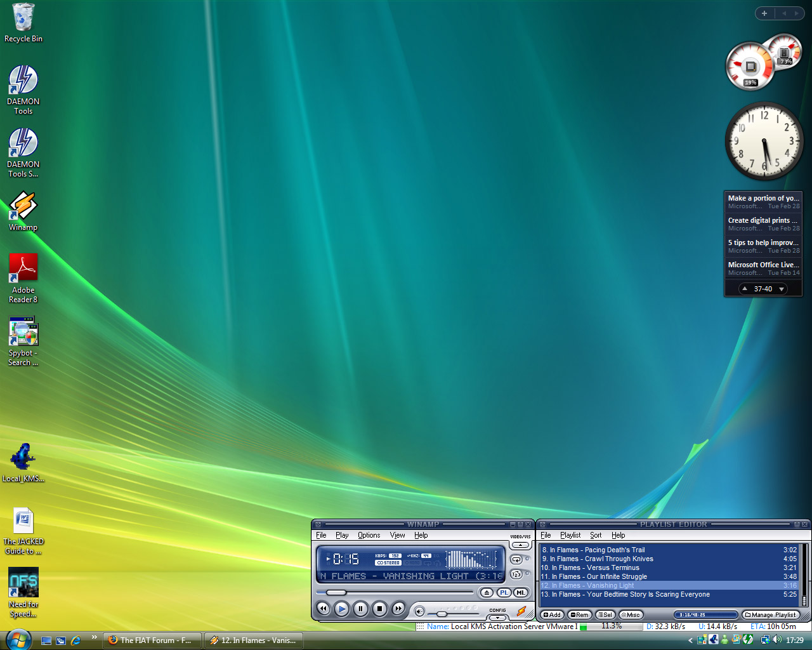This screenshot has height=650, width=812.
Task: Mute audio using the speaker icon
Action: tap(419, 612)
